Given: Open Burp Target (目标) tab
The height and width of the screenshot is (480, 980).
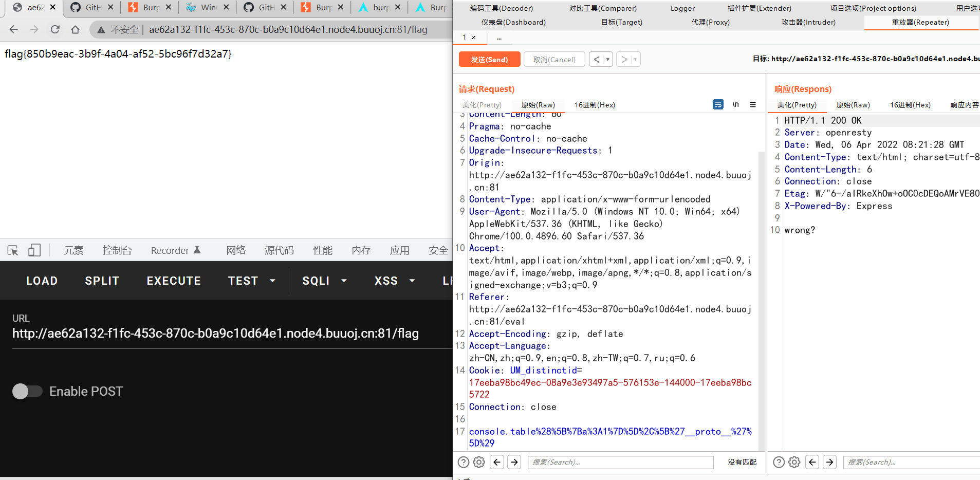Looking at the screenshot, I should coord(621,22).
